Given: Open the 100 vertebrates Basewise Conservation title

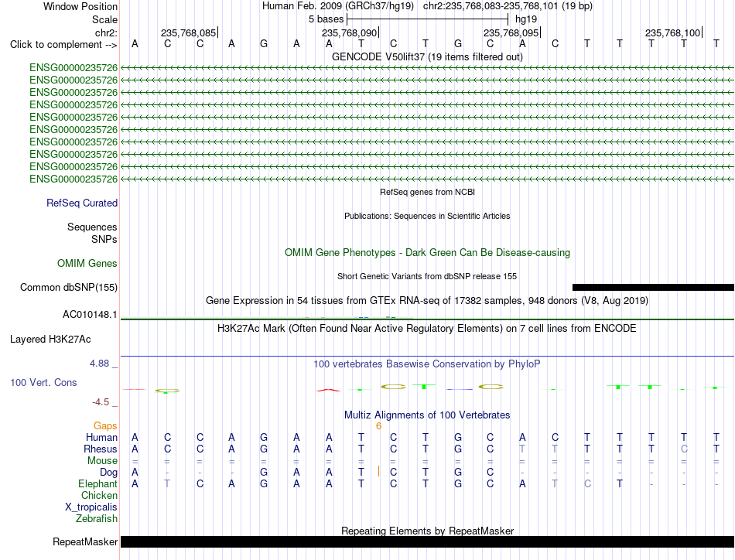Looking at the screenshot, I should (427, 364).
